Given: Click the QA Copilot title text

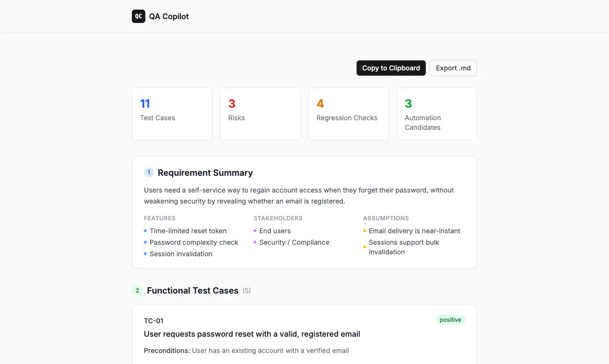Looking at the screenshot, I should coord(169,16).
